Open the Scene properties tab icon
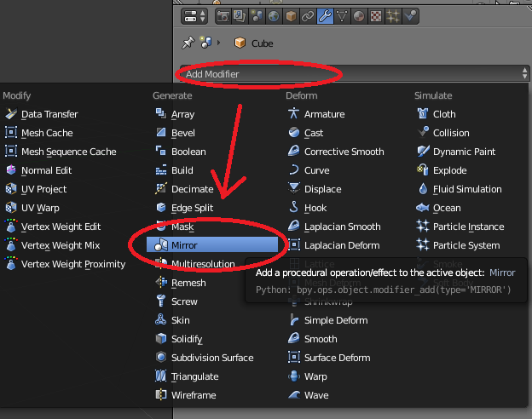The height and width of the screenshot is (419, 532). (257, 16)
